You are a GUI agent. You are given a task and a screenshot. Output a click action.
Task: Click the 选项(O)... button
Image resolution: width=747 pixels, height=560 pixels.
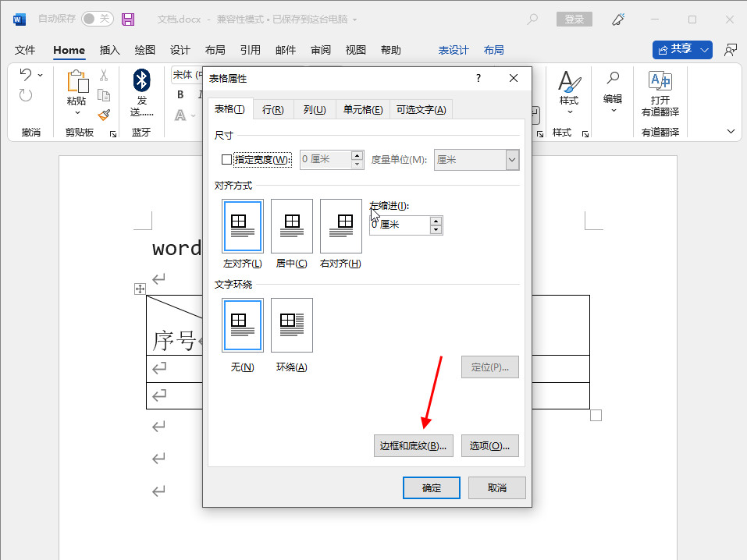489,445
